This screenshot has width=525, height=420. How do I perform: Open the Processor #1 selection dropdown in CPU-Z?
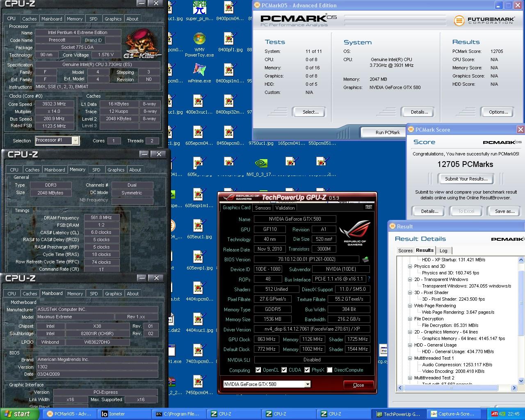pos(75,141)
